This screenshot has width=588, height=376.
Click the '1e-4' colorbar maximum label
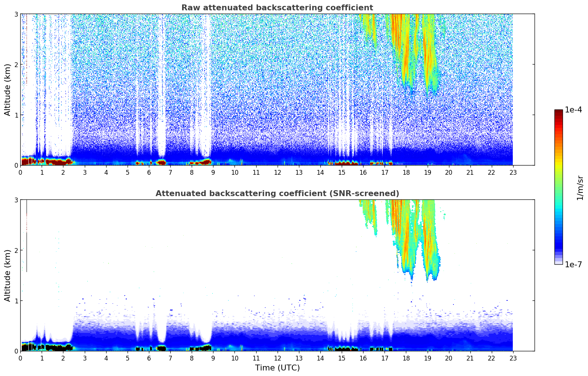573,110
